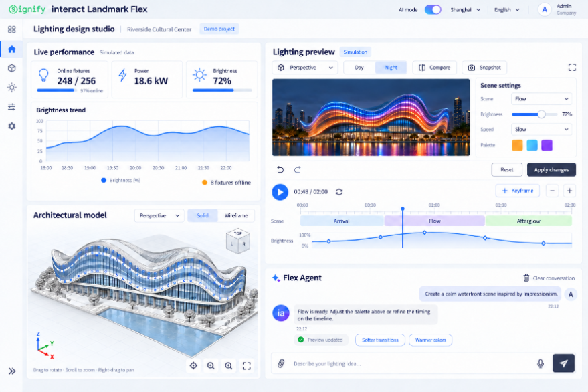This screenshot has width=588, height=392.
Task: Expand the lighting preview to fullscreen
Action: tap(572, 68)
